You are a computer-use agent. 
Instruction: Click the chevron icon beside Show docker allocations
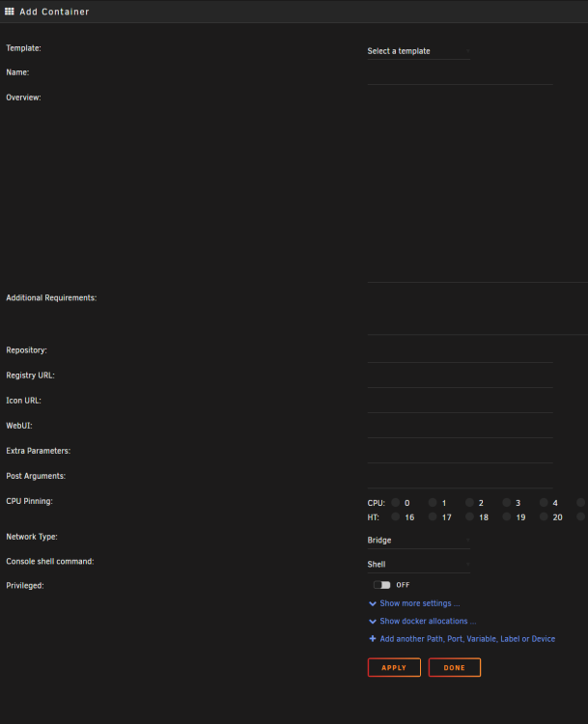(x=373, y=622)
